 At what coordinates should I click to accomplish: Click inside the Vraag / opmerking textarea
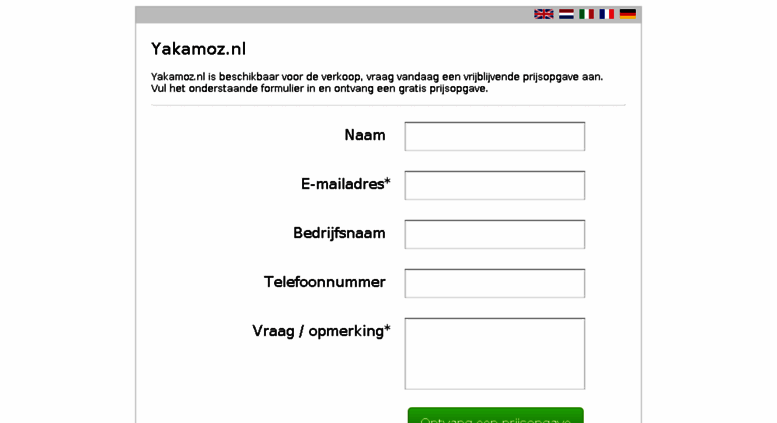(495, 354)
